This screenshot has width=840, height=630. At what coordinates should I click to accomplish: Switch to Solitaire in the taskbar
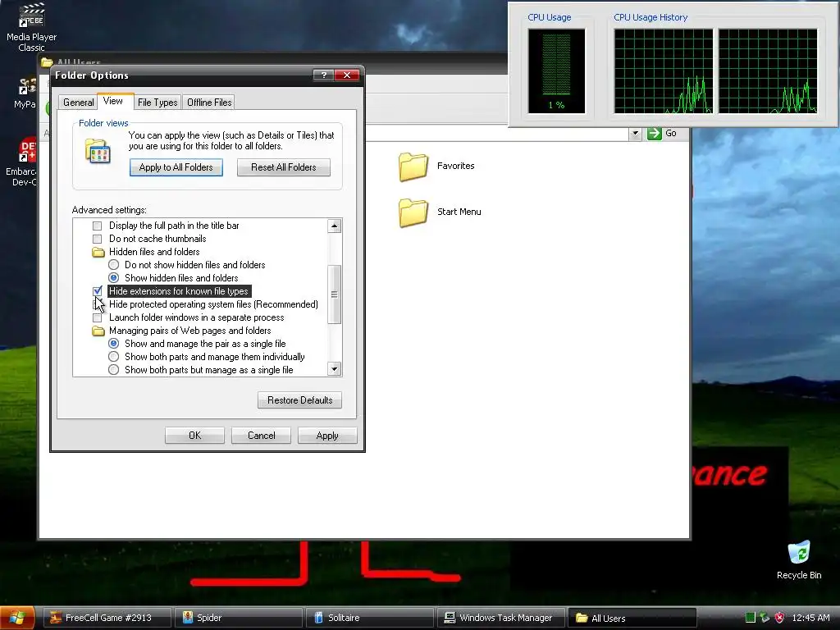click(x=370, y=618)
